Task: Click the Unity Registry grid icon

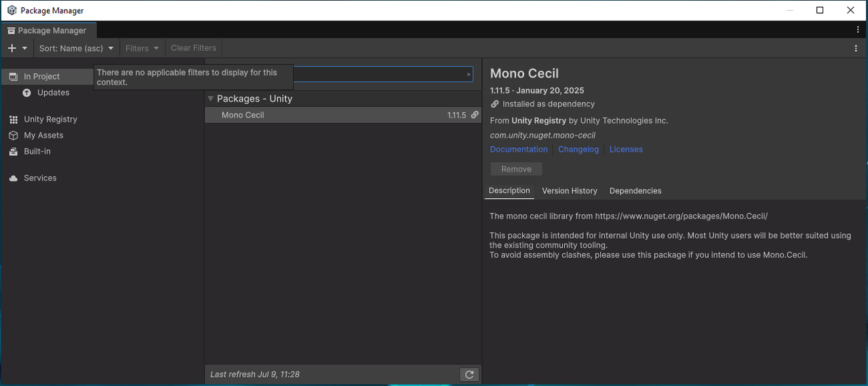Action: [13, 119]
